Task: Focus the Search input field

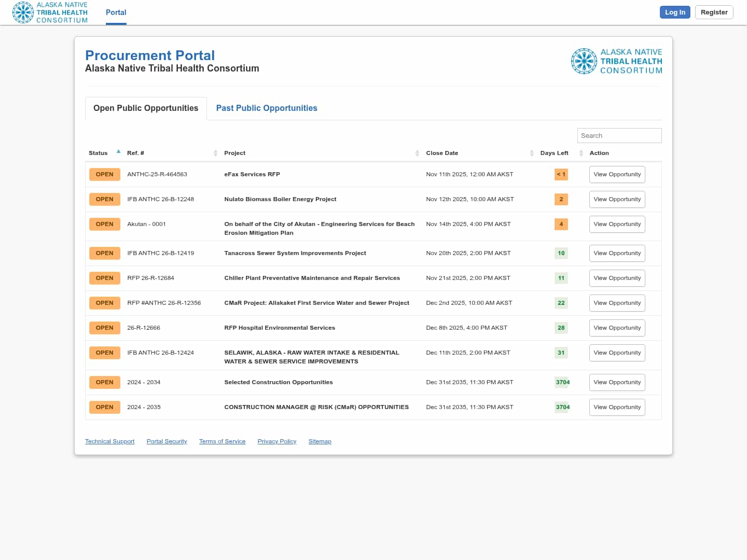Action: 619,135
